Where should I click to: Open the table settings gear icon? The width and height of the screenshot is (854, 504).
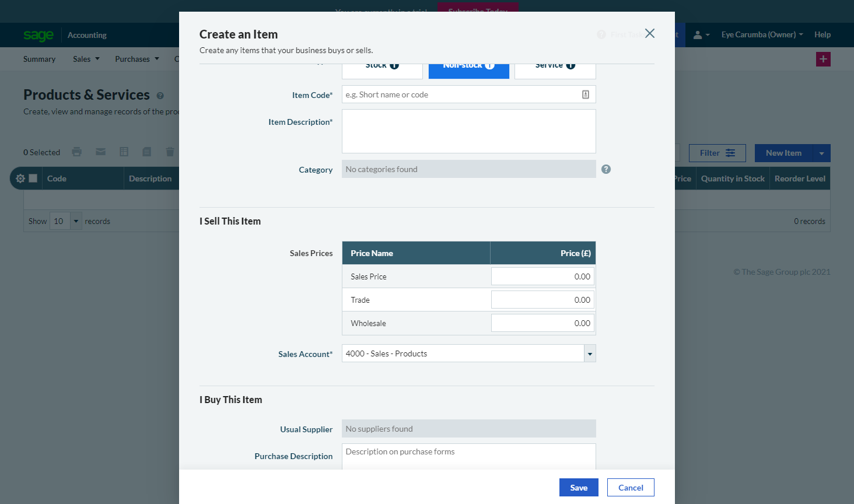click(20, 178)
